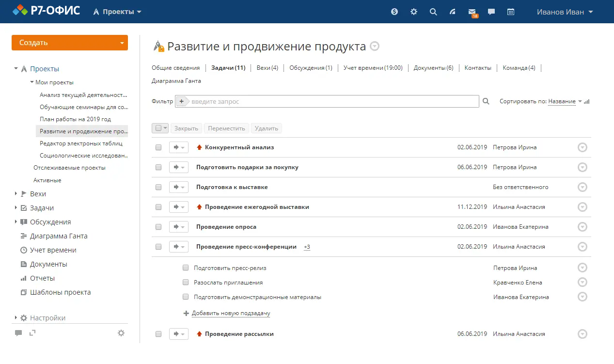Open the Calendar icon in the header
Image resolution: width=614 pixels, height=364 pixels.
tap(510, 12)
